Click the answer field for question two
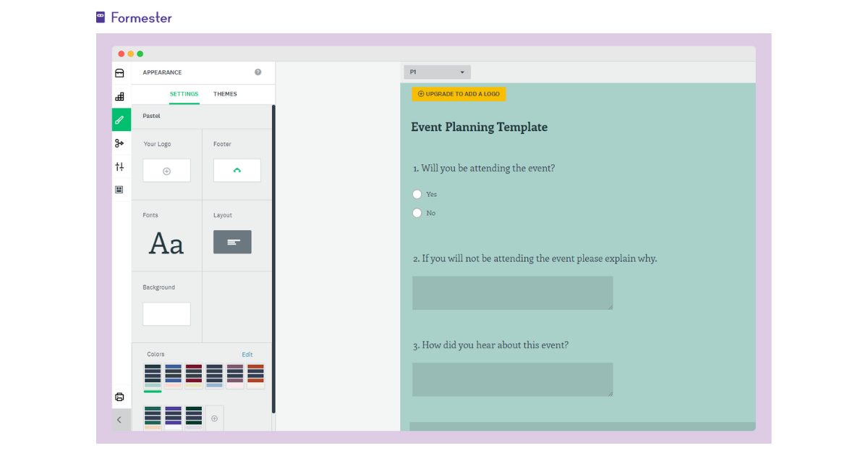Screen dimensions: 868x456 512,292
